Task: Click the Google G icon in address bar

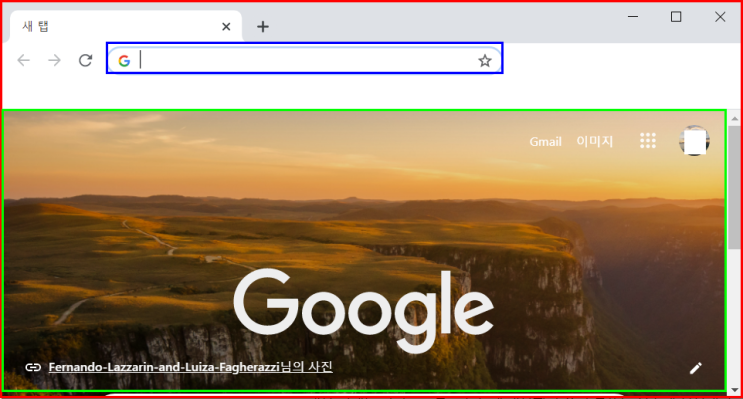Action: (124, 61)
